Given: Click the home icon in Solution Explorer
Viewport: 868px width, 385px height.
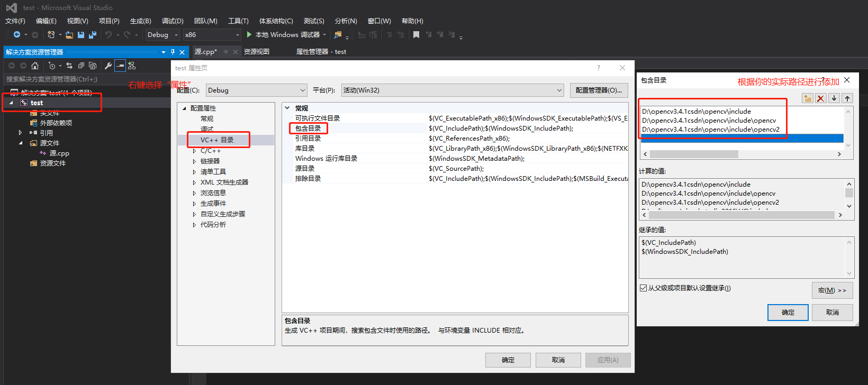Looking at the screenshot, I should pos(35,66).
